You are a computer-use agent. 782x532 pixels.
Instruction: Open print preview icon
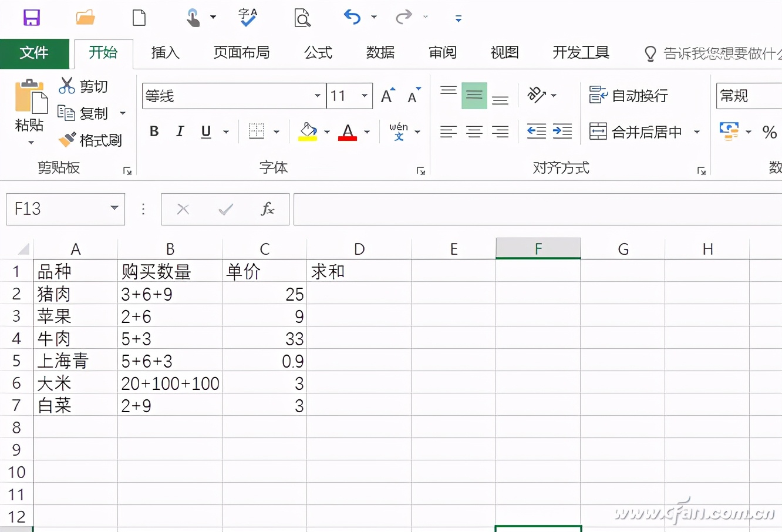pyautogui.click(x=302, y=18)
